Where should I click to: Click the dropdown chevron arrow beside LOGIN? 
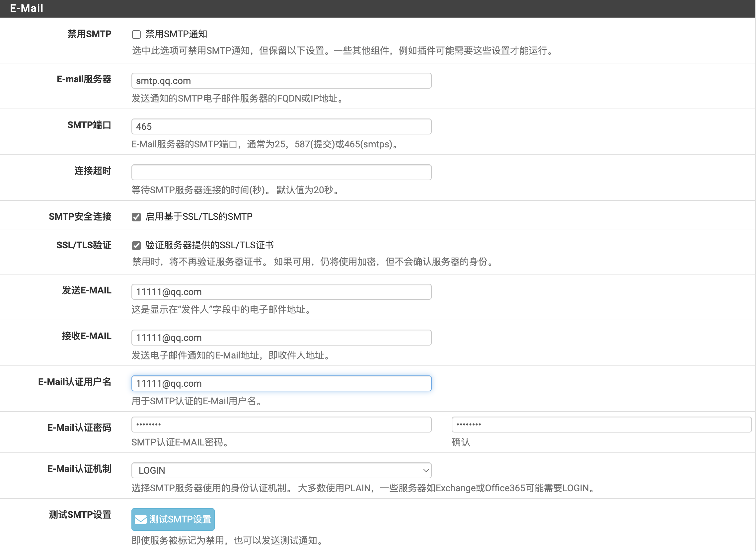425,470
